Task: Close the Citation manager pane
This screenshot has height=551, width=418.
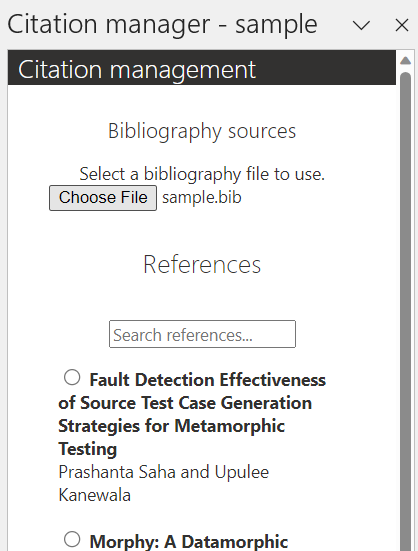Action: [x=402, y=25]
